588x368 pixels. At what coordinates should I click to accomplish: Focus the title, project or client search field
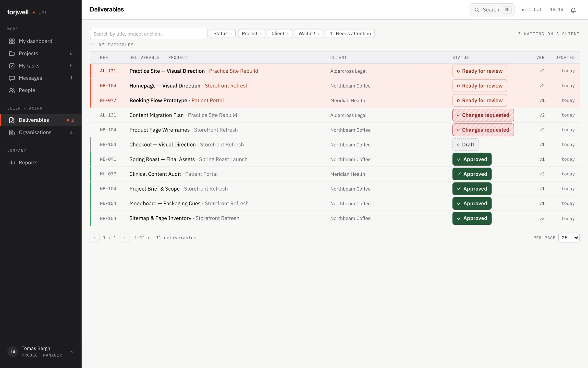148,34
